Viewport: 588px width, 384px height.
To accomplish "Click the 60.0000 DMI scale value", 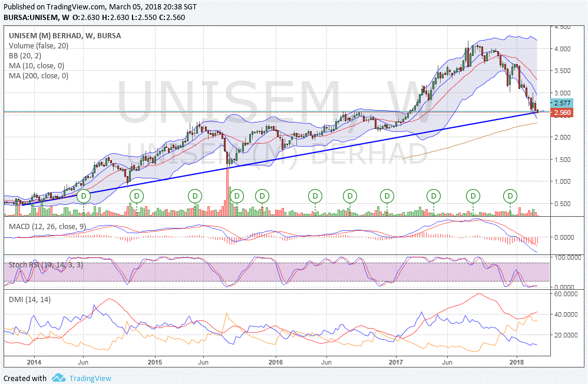I will [x=566, y=294].
